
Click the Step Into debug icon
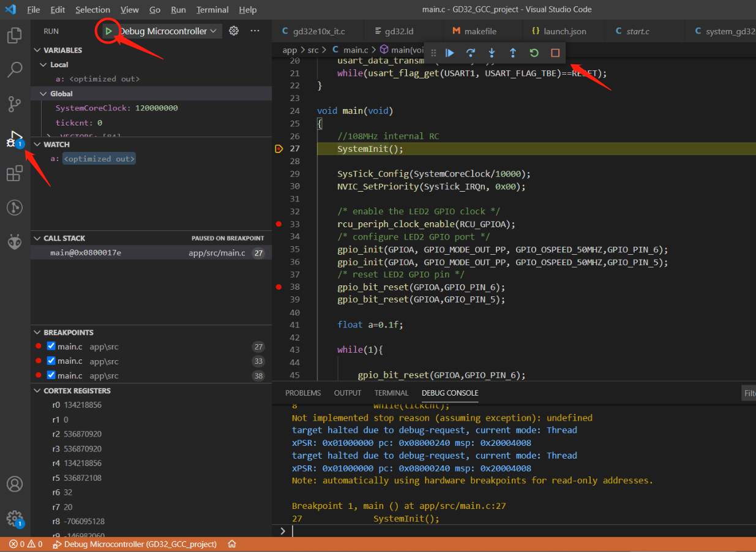492,53
